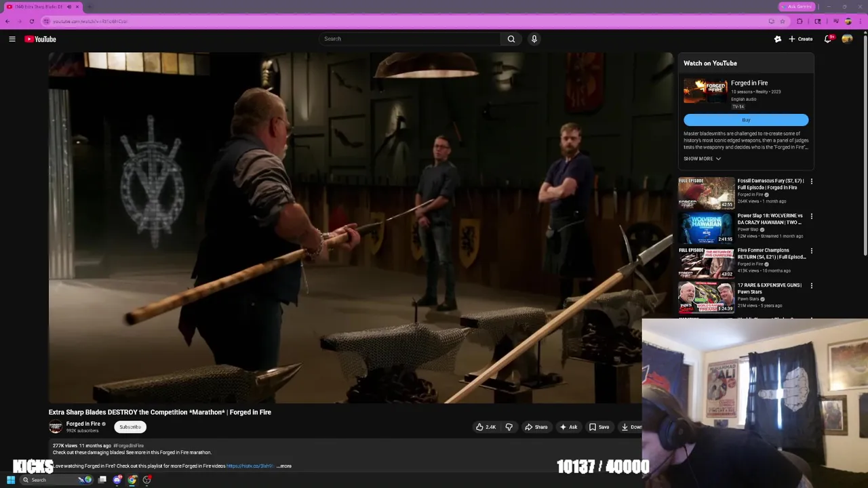Open the YouTube guide hamburger menu
Viewport: 868px width, 488px height.
[12, 39]
